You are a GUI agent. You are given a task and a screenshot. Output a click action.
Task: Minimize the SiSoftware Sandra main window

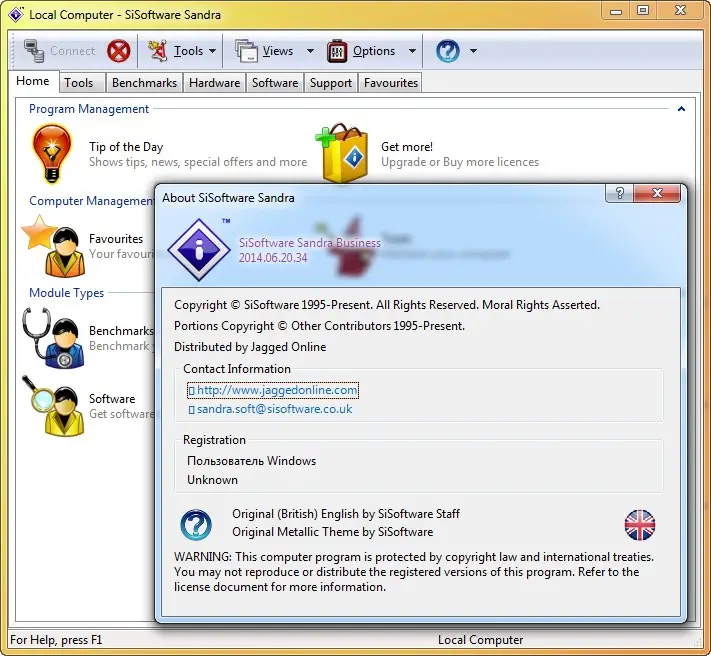(616, 11)
